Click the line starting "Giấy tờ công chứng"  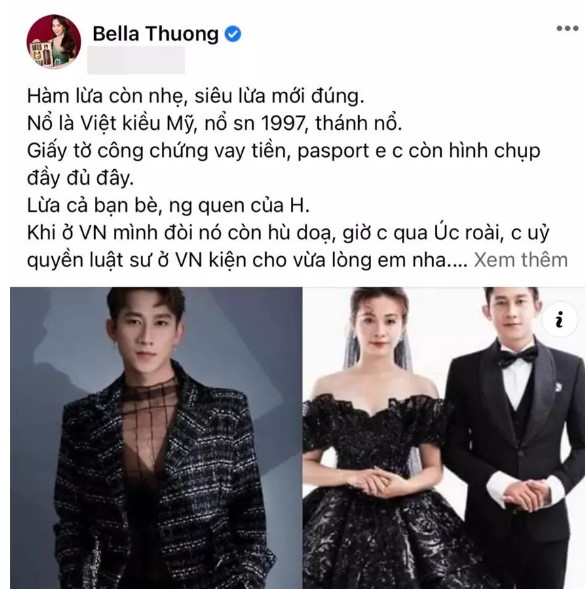(x=284, y=151)
